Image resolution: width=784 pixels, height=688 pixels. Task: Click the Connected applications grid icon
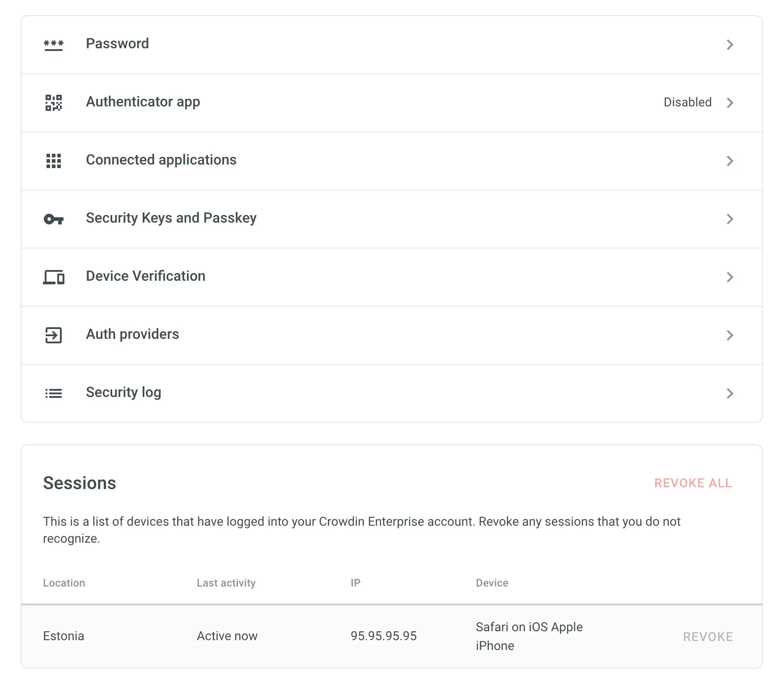tap(54, 161)
